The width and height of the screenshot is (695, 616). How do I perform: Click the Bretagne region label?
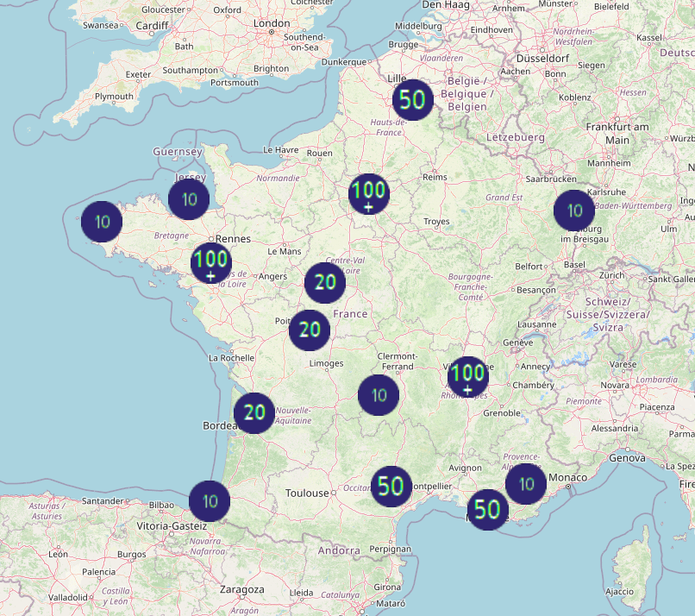(x=171, y=236)
